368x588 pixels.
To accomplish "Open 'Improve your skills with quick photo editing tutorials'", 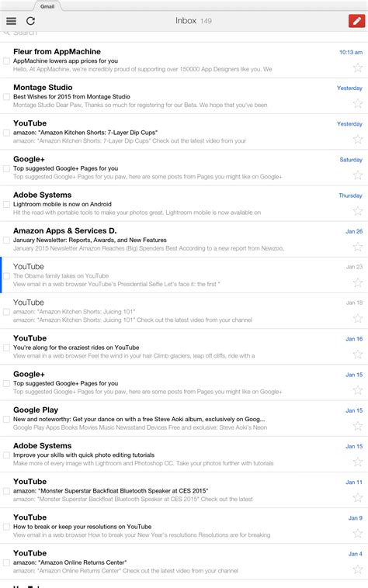I will (184, 455).
